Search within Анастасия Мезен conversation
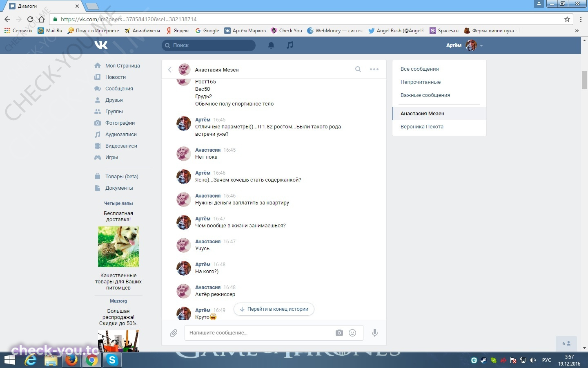The image size is (588, 368). point(358,69)
